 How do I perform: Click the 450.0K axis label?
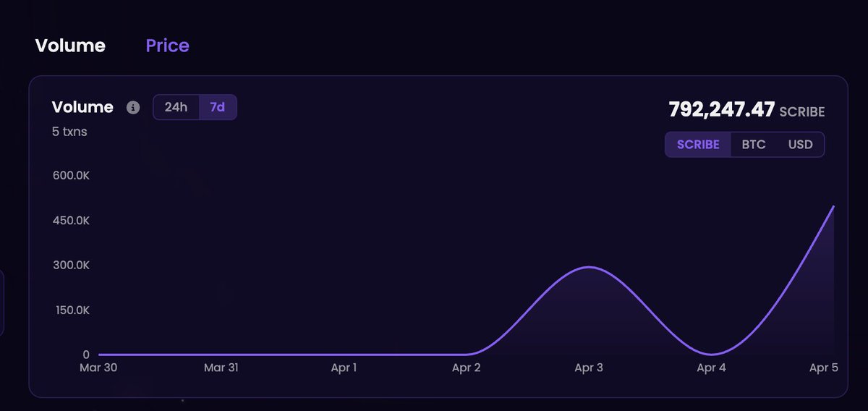coord(71,220)
